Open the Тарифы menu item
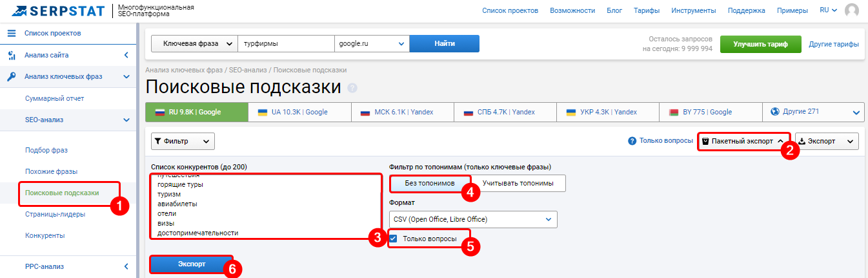Screen dimensions: 868x278 (647, 10)
